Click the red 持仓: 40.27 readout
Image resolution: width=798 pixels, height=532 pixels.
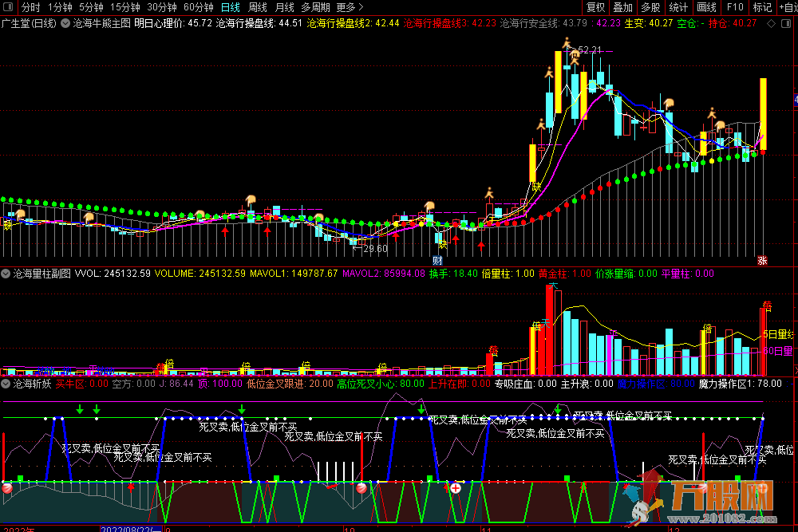pos(733,23)
